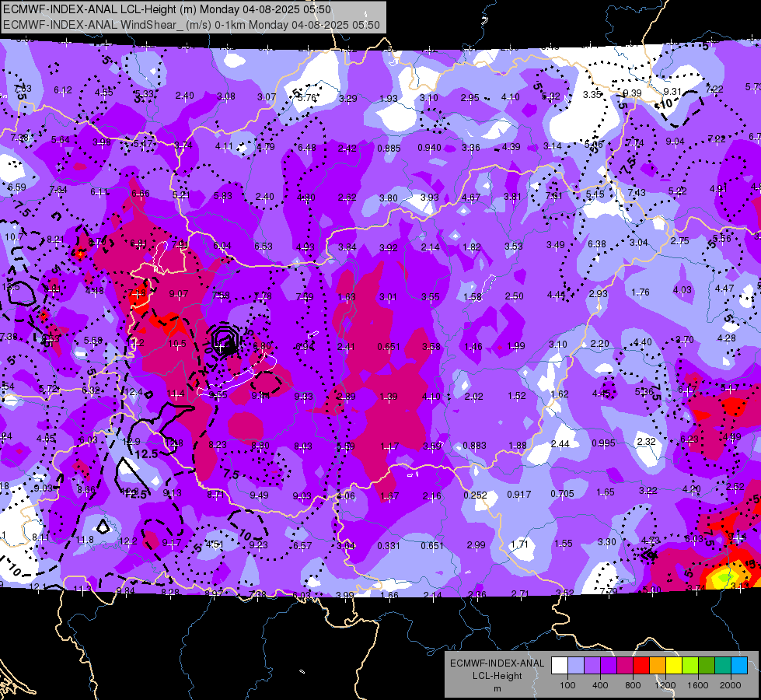761x700 pixels.
Task: Click 'LCL-Height' text in the legend box
Action: coord(497,676)
